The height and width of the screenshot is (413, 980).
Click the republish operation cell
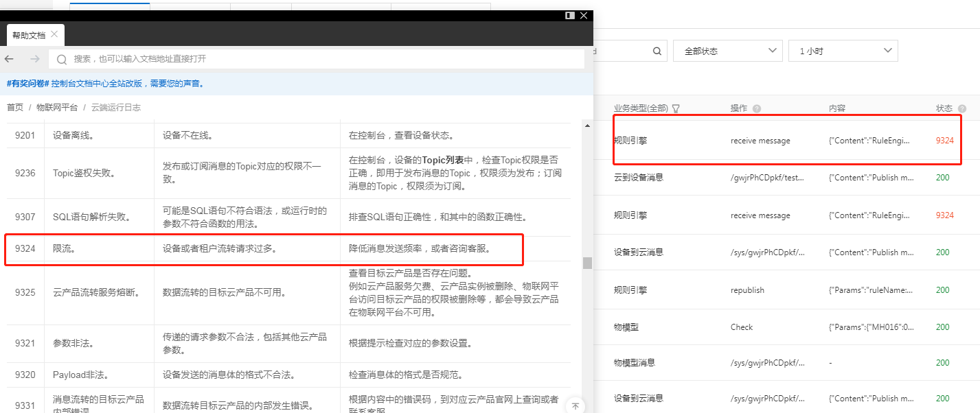point(747,290)
